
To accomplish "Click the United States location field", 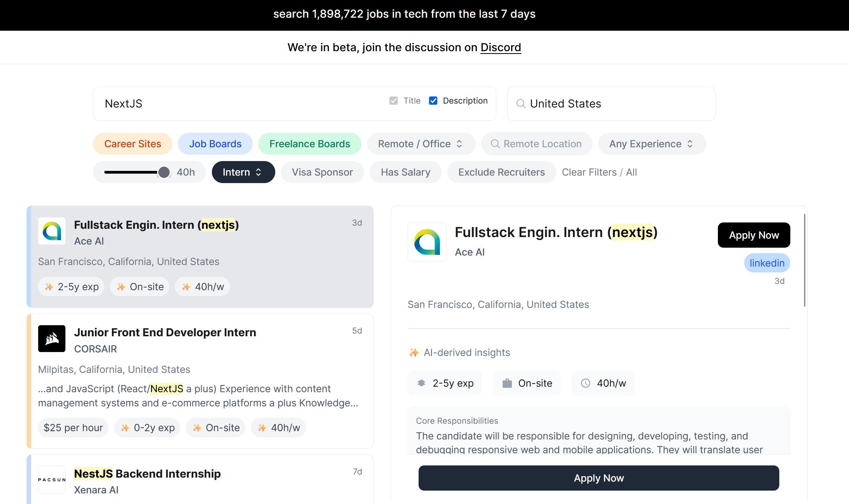I will click(611, 104).
